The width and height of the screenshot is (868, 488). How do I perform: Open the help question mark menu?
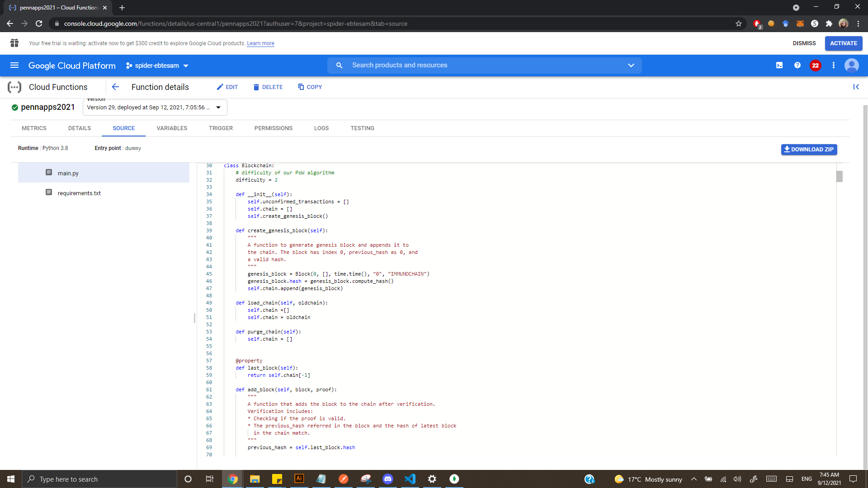tap(797, 66)
